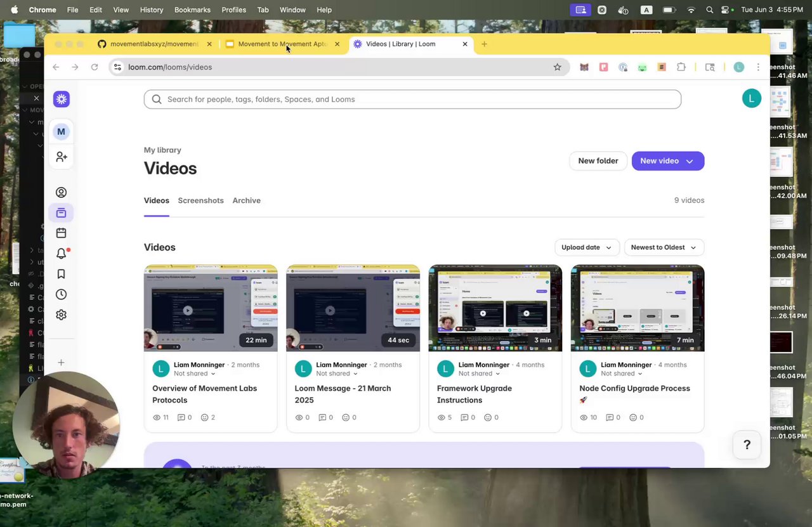
Task: Open the Node Config Upgrade Process title
Action: [634, 394]
